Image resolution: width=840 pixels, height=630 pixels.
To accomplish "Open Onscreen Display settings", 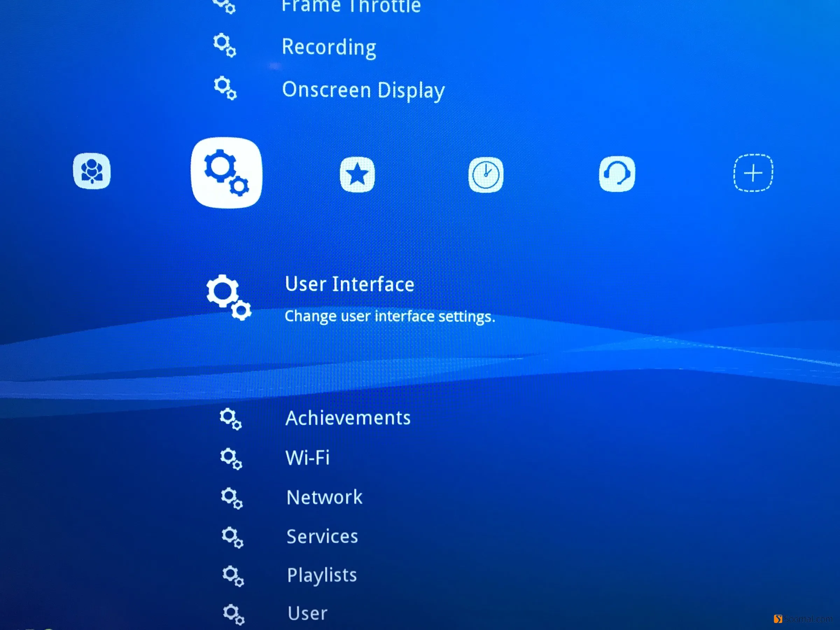I will point(363,90).
